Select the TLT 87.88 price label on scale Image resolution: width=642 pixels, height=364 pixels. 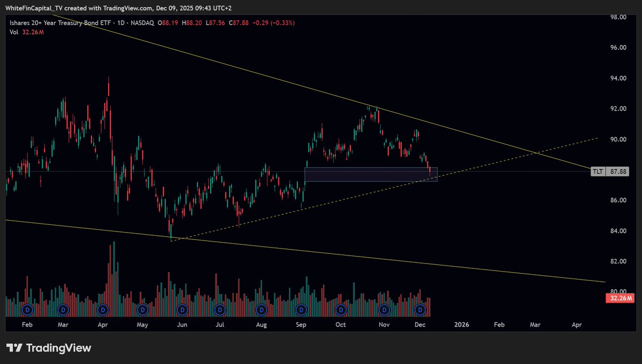[x=609, y=172]
